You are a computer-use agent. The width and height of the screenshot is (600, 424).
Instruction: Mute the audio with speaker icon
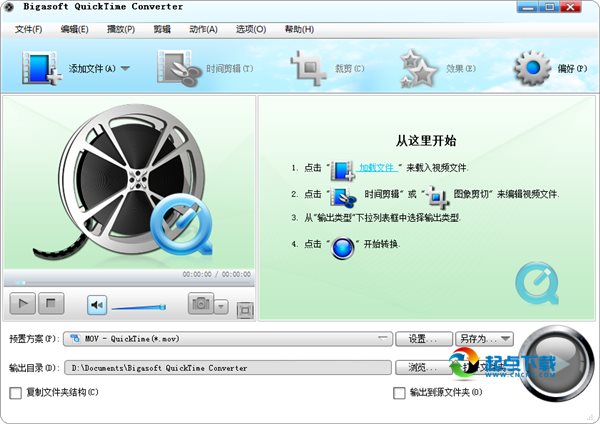[97, 305]
